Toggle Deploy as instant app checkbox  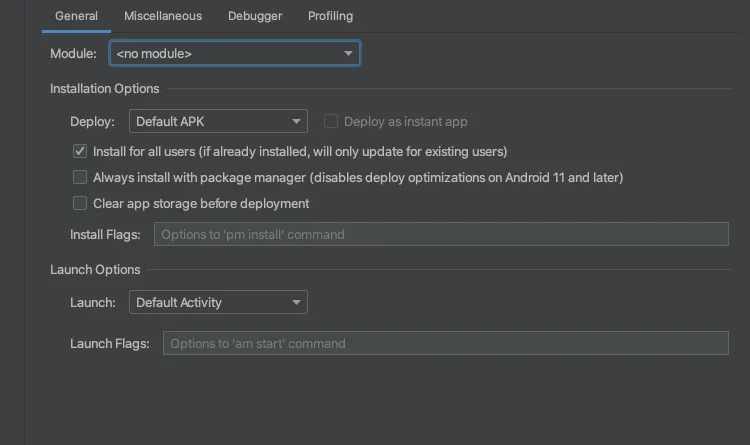pos(331,122)
